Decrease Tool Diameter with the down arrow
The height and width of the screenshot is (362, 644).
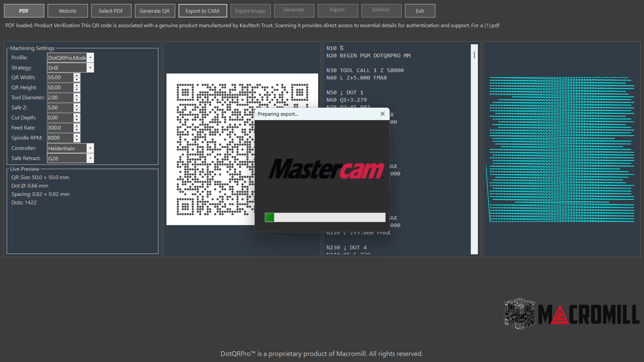tap(77, 100)
